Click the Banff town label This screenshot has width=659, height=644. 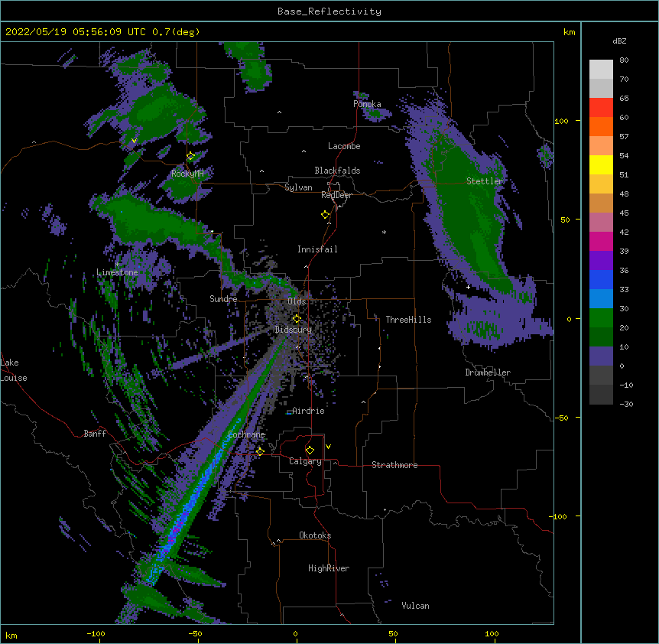pyautogui.click(x=95, y=434)
